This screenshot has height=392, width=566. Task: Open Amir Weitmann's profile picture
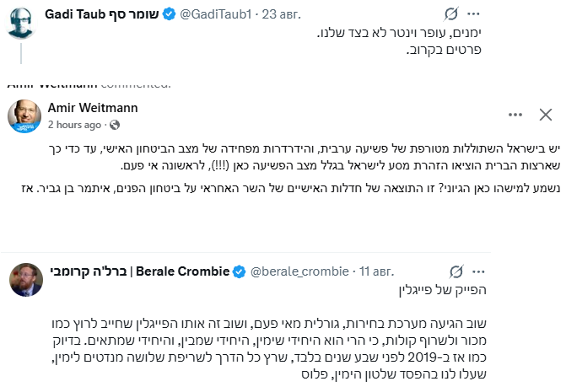click(24, 116)
